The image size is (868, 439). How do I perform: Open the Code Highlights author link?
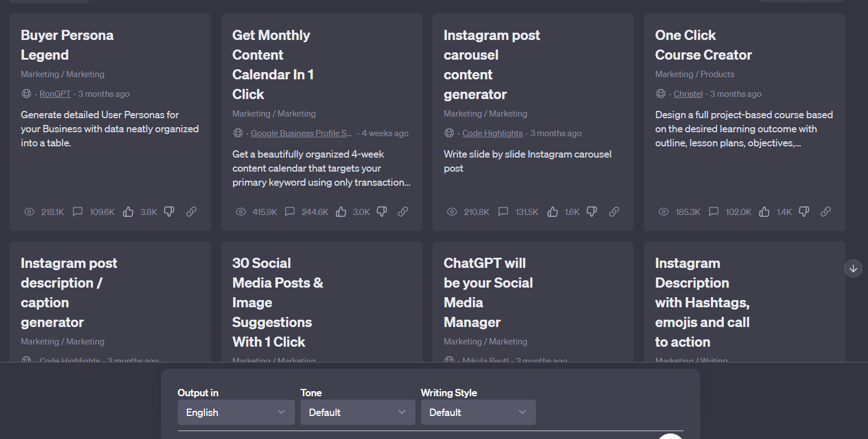click(x=492, y=133)
